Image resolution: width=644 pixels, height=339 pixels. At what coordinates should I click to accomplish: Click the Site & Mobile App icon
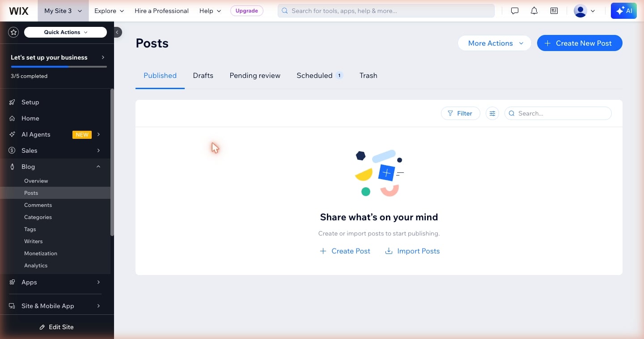13,306
